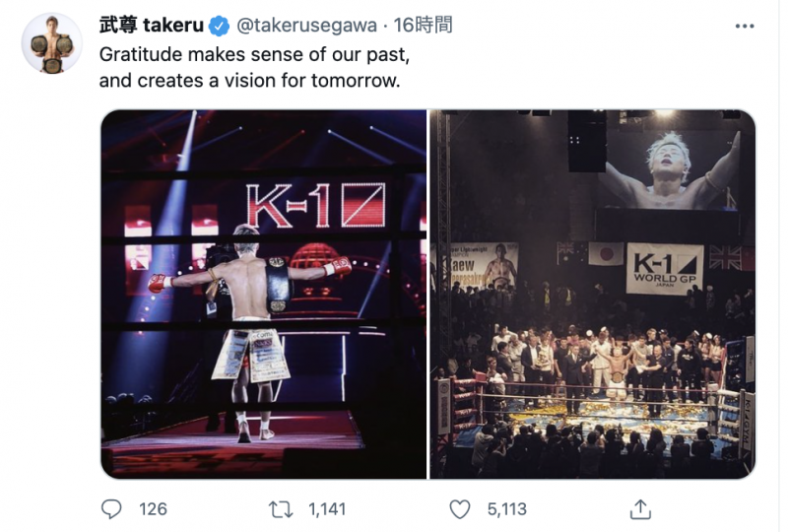Click the K-1 WORLD GP banner in right photo
The width and height of the screenshot is (788, 532).
pos(664,268)
